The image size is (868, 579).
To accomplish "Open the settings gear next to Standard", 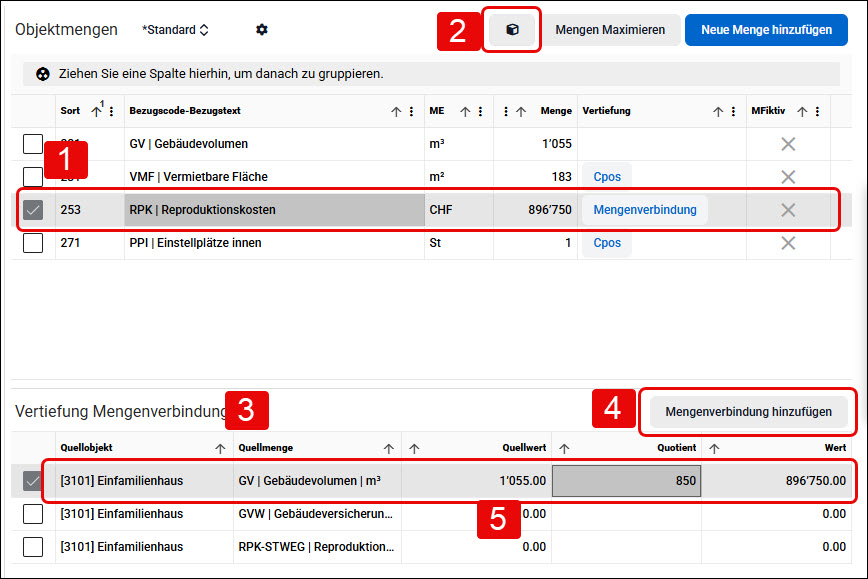I will click(x=262, y=29).
